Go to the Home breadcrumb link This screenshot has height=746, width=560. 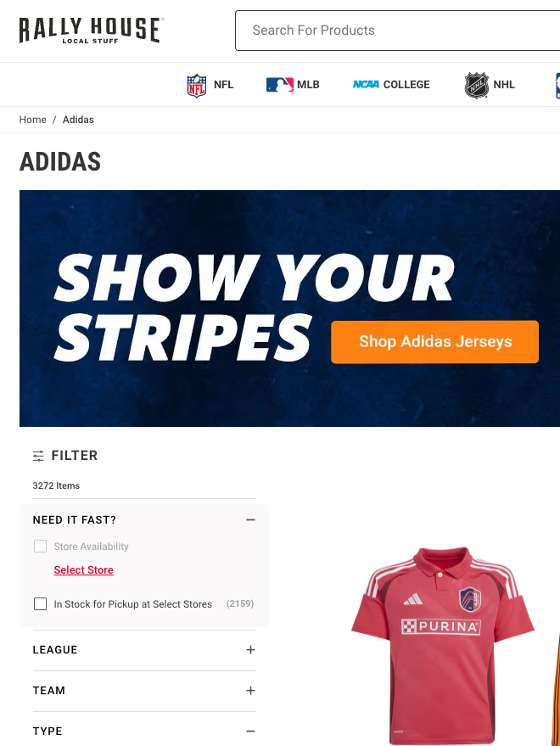pos(33,120)
